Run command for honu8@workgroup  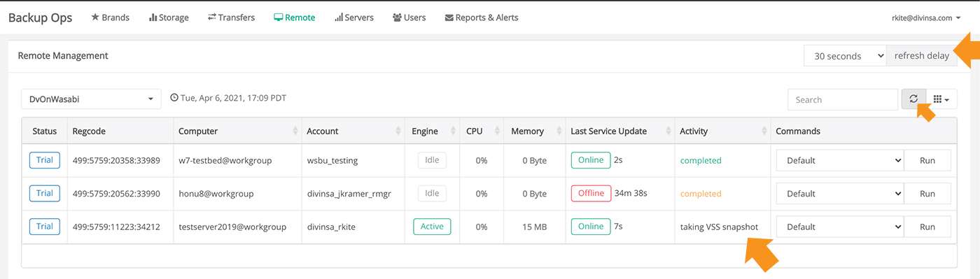tap(927, 194)
